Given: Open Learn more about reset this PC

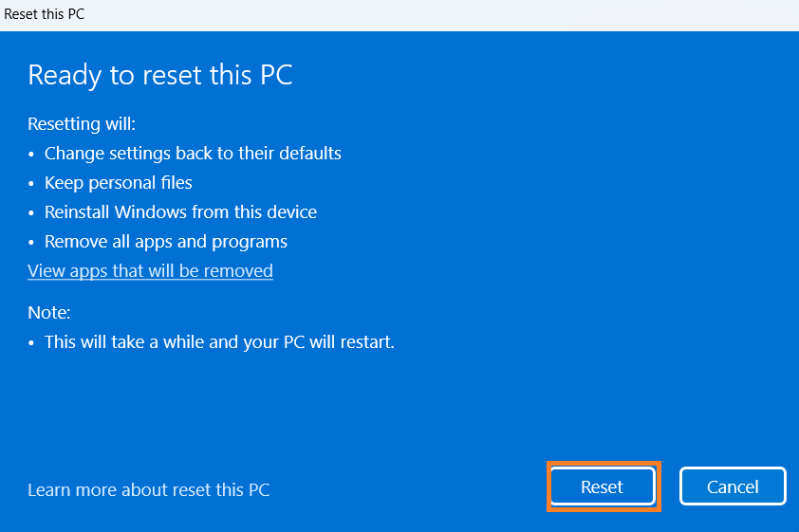Looking at the screenshot, I should (148, 489).
